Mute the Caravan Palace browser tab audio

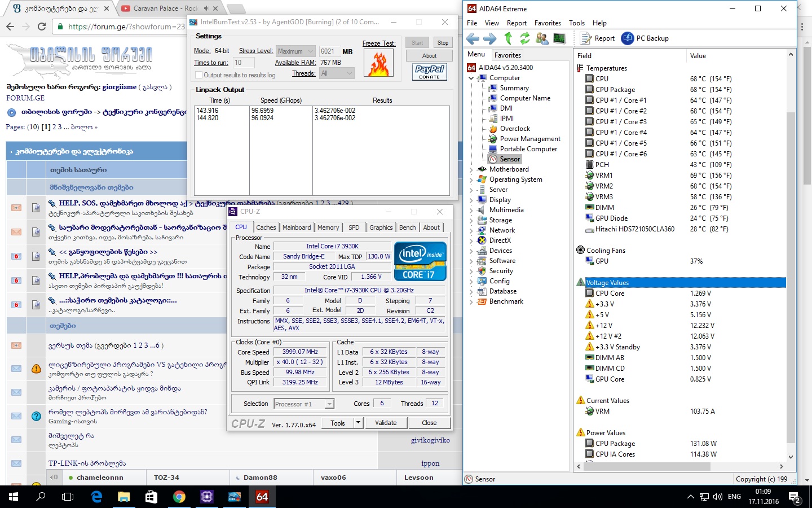[206, 8]
